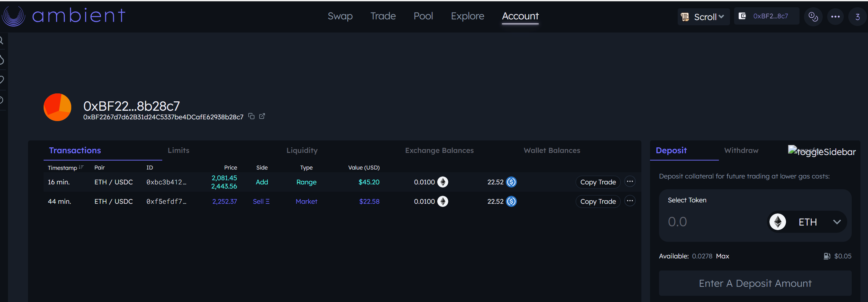The width and height of the screenshot is (868, 302).
Task: Click USDC token icon in Range row
Action: [511, 182]
